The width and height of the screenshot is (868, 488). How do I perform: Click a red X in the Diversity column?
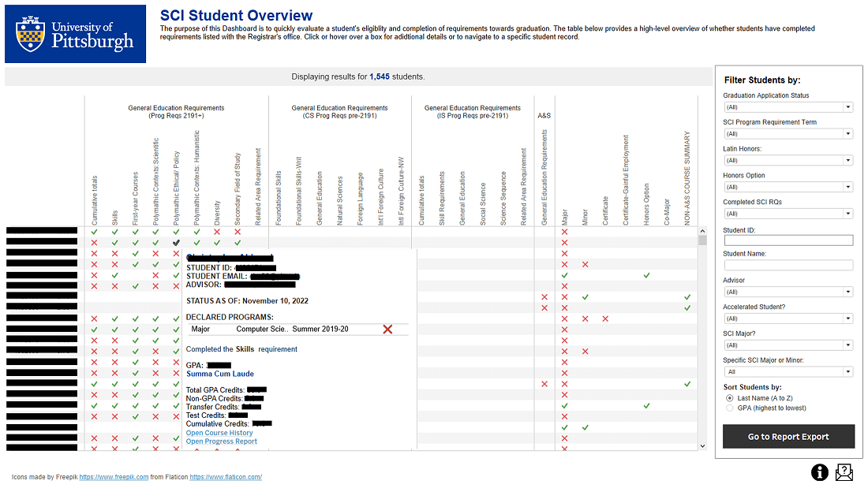tap(216, 232)
